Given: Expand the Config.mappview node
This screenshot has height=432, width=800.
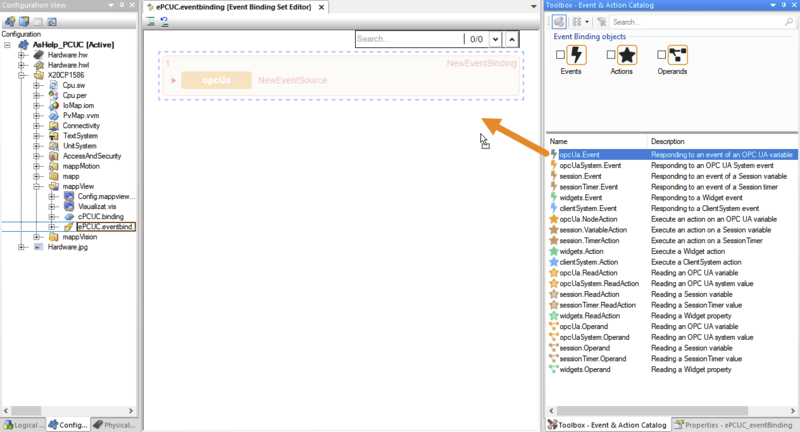Looking at the screenshot, I should pos(52,196).
